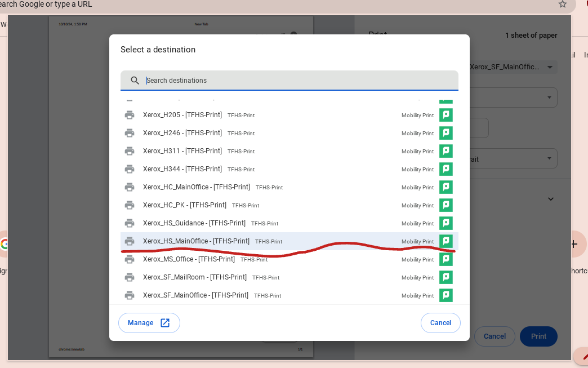Cancel the Select a destination dialog
The image size is (588, 368).
tap(440, 322)
